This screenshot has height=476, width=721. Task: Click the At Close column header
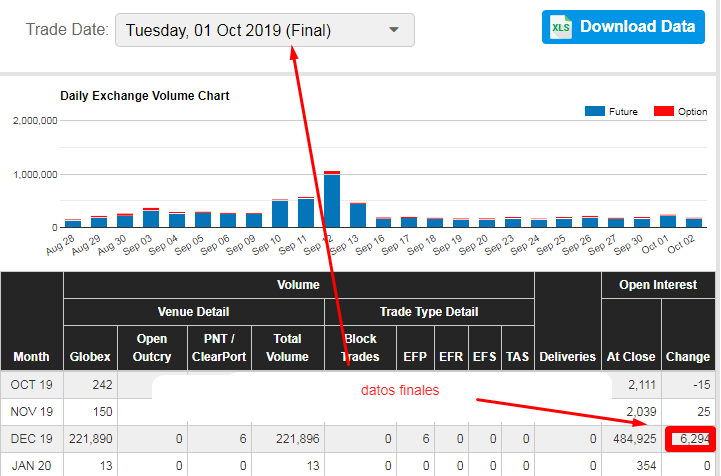pyautogui.click(x=630, y=356)
